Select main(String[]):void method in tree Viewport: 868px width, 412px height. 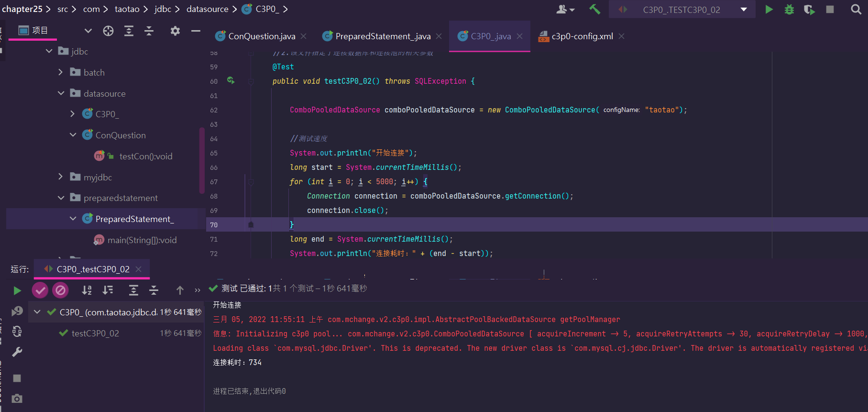tap(142, 240)
